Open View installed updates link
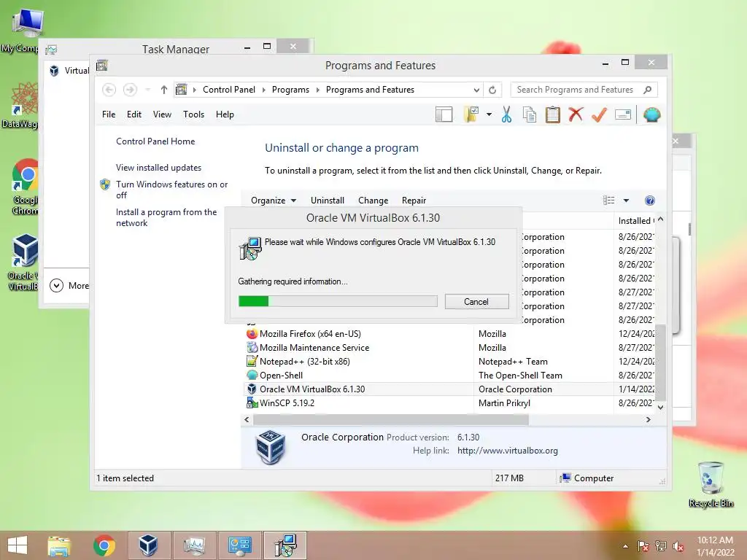The height and width of the screenshot is (560, 747). pyautogui.click(x=158, y=168)
